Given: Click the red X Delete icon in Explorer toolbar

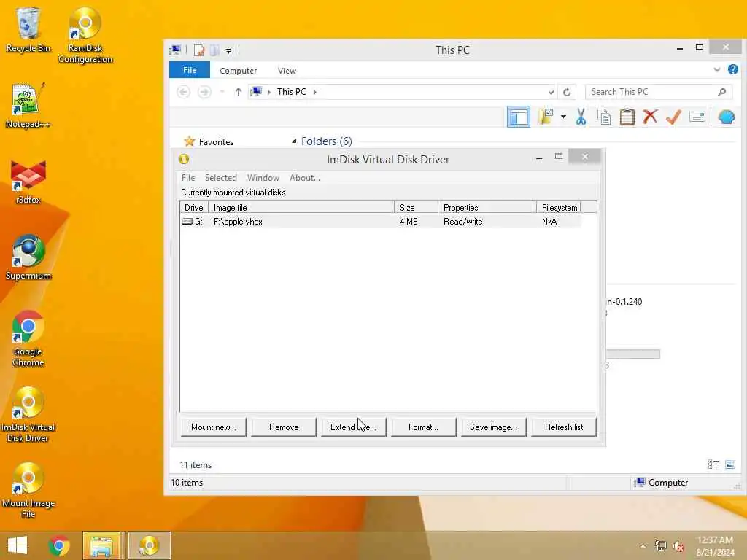Looking at the screenshot, I should (x=650, y=117).
